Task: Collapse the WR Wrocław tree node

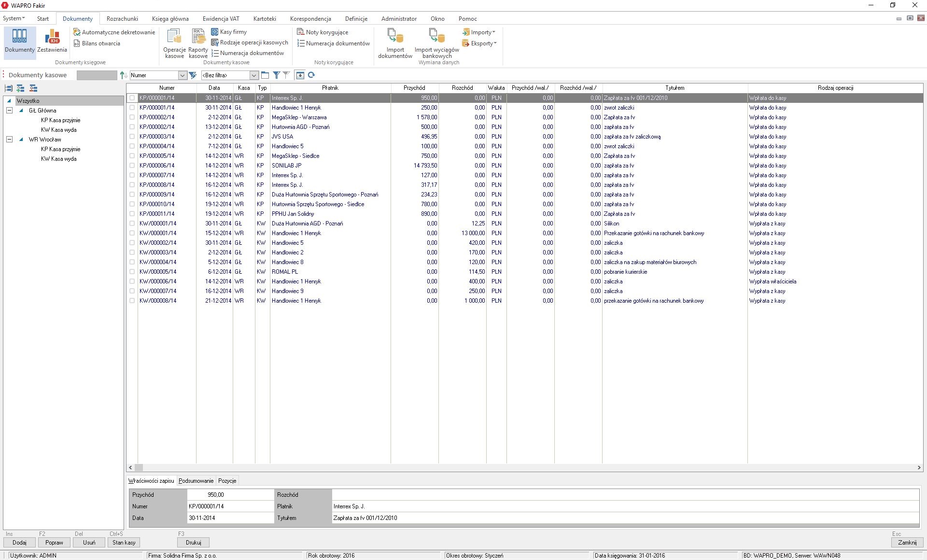Action: pos(9,140)
